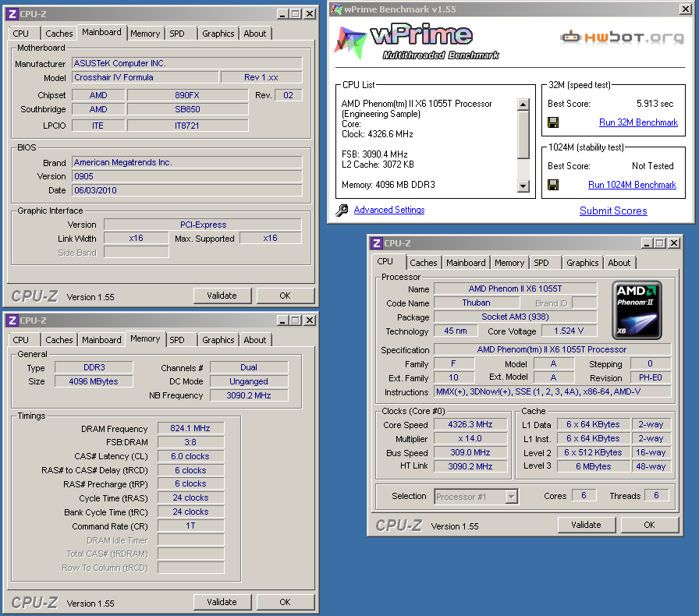699x616 pixels.
Task: Open the Memory tab in the processor CPU-Z window
Action: point(509,263)
